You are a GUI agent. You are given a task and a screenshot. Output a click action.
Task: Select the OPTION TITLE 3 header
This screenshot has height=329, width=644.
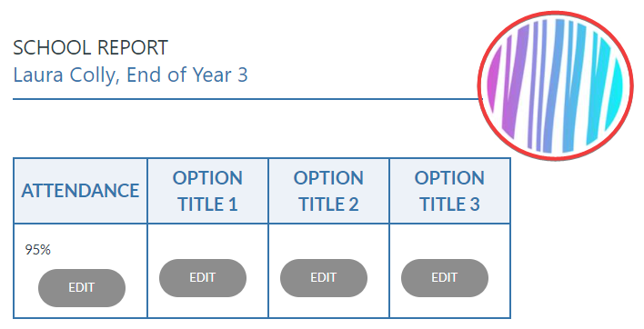click(x=449, y=191)
